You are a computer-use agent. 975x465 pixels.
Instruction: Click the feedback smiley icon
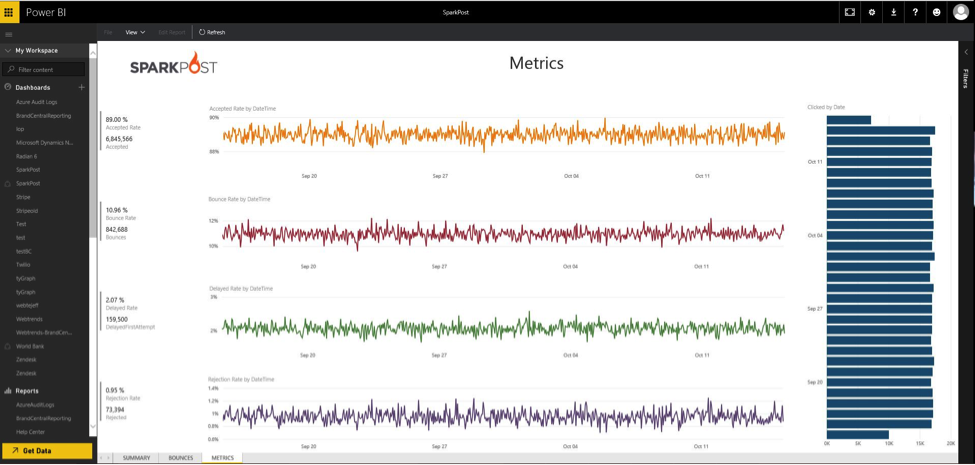click(937, 12)
